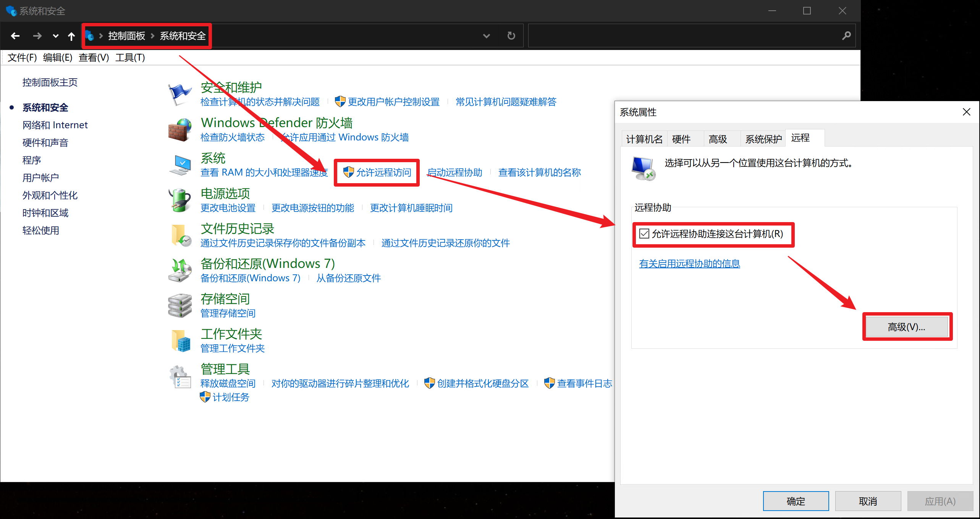Viewport: 980px width, 519px height.
Task: Click shield icon beside 允许远程访问
Action: coord(348,172)
